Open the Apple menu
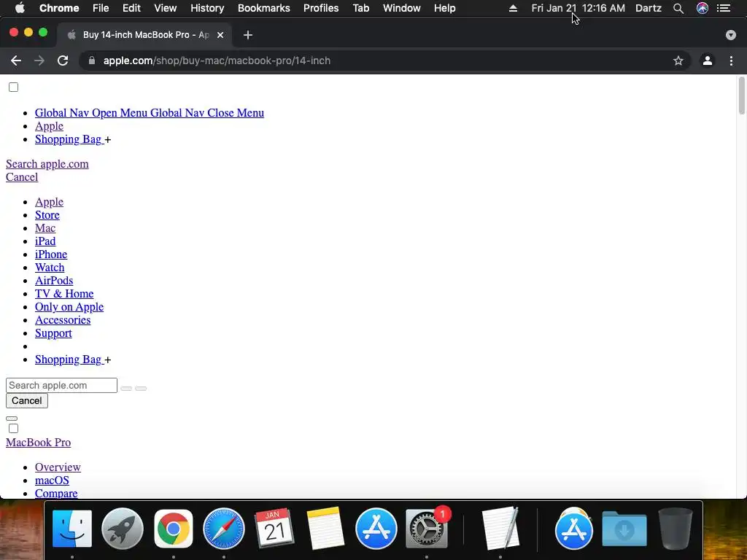Screen dimensions: 747x560 [20, 8]
